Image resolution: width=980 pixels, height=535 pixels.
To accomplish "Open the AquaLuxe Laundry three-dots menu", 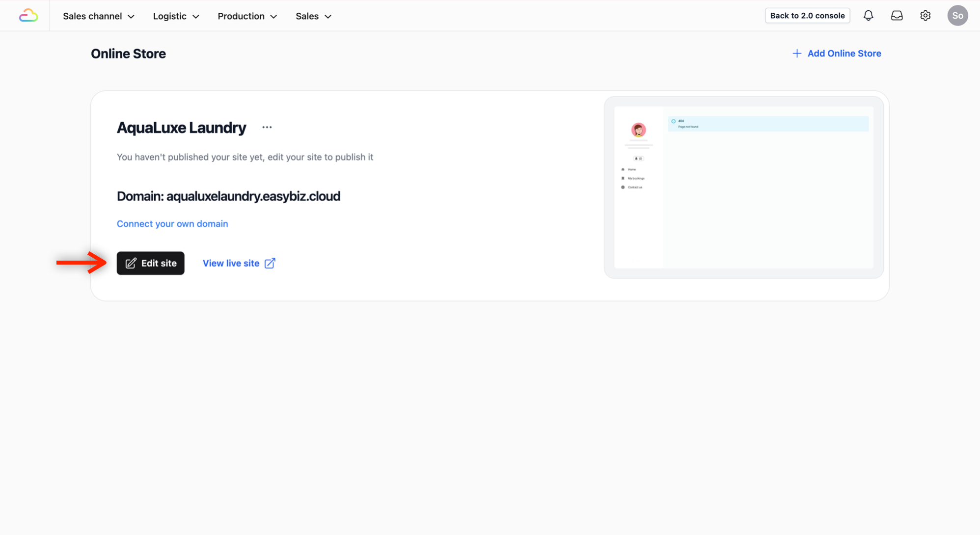I will tap(267, 127).
